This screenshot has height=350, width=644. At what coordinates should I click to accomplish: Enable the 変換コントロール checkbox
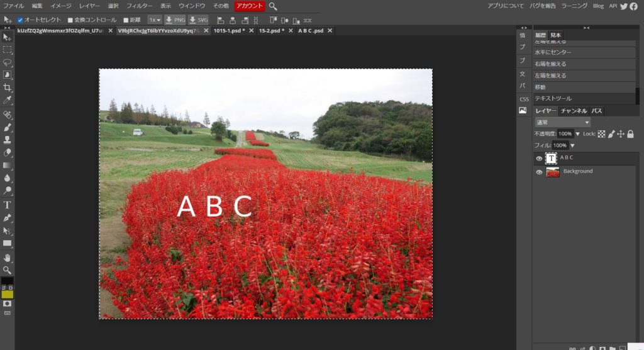[x=70, y=20]
